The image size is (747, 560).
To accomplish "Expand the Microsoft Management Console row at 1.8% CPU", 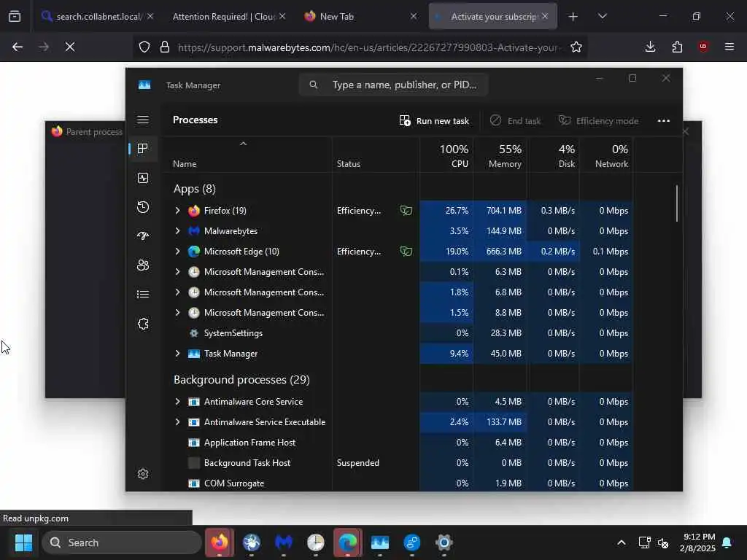I will [x=177, y=292].
